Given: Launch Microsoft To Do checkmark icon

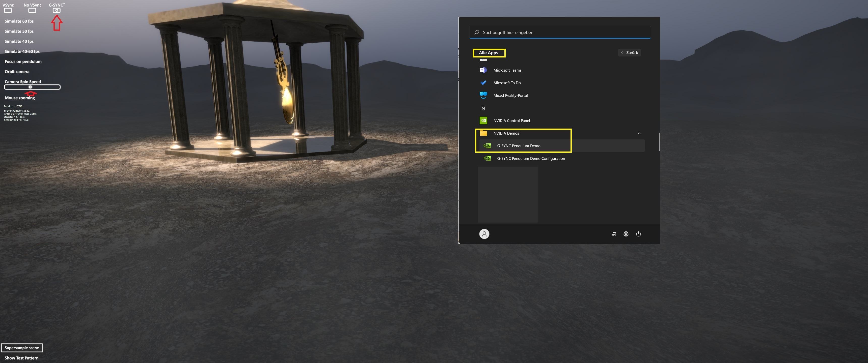Looking at the screenshot, I should point(483,83).
